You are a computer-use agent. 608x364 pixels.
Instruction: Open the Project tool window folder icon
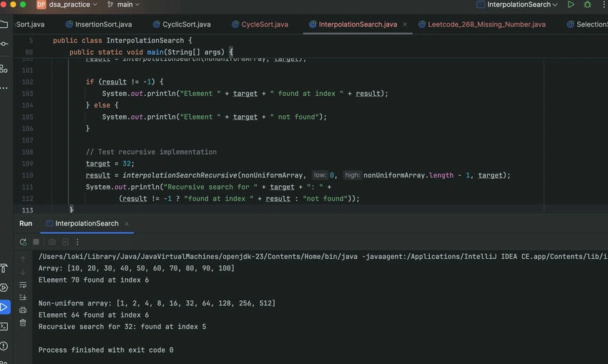tap(4, 24)
